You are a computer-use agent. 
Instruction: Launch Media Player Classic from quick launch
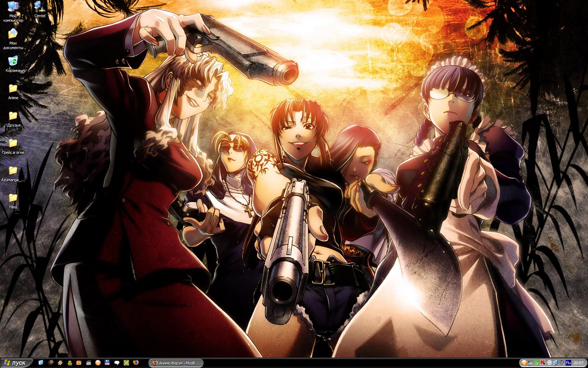pyautogui.click(x=89, y=363)
